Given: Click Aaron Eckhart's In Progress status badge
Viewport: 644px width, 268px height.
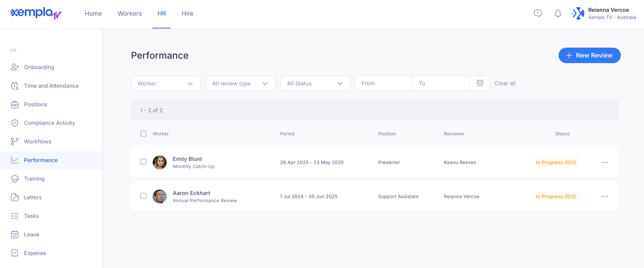Looking at the screenshot, I should tap(556, 197).
